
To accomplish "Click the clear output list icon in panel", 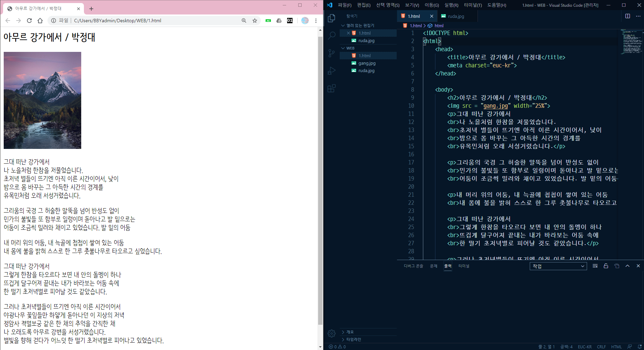I will pyautogui.click(x=595, y=266).
